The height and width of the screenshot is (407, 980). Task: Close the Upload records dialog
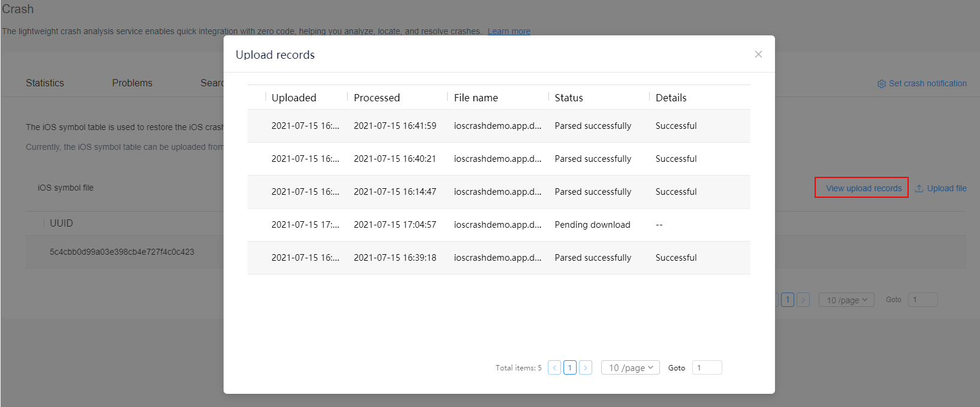point(758,55)
